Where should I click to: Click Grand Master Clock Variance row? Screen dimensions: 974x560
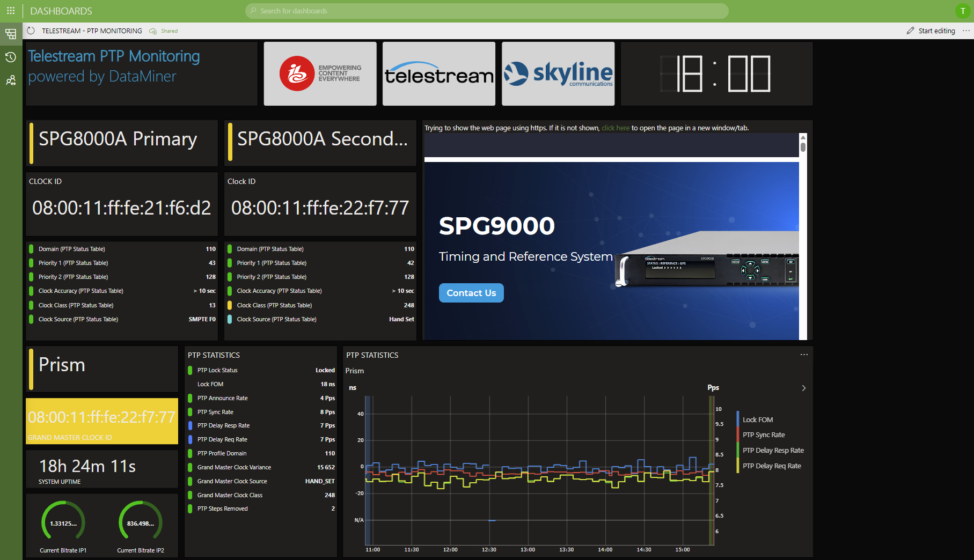click(261, 467)
